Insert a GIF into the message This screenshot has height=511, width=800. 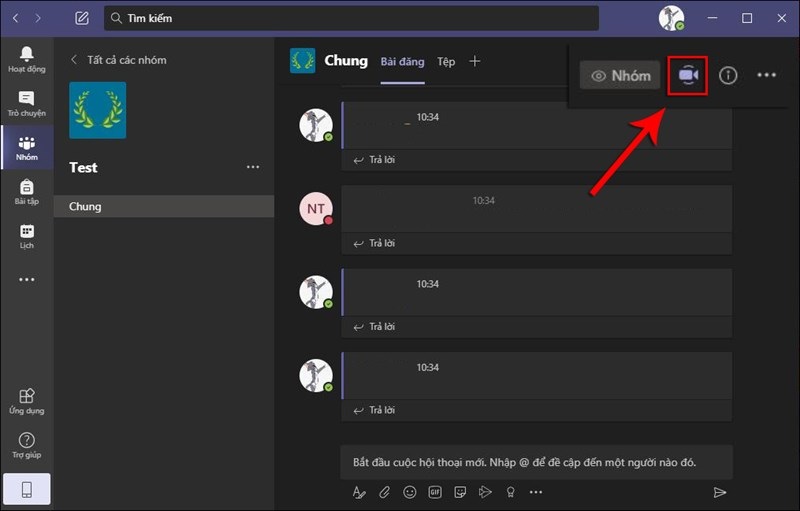[x=435, y=492]
